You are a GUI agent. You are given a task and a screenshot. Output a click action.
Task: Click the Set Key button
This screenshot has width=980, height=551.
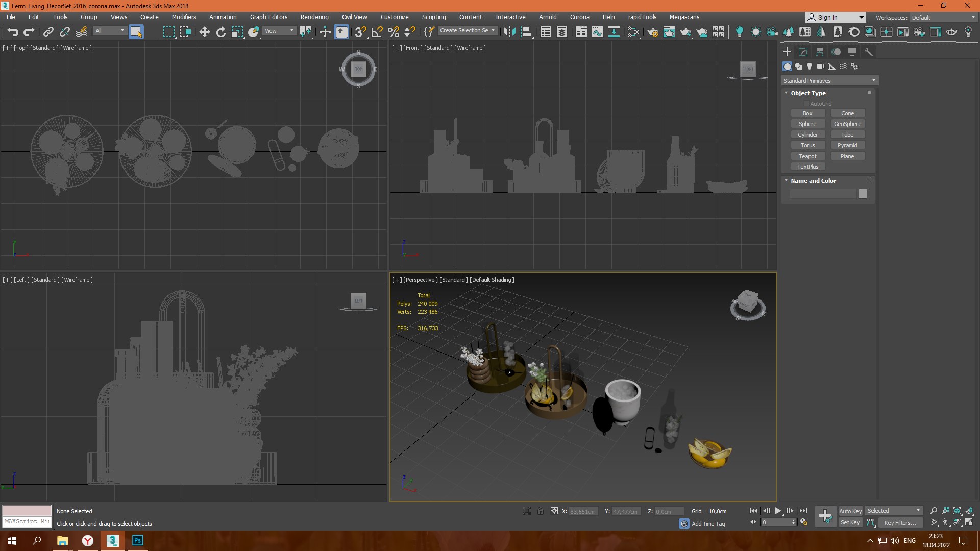tap(850, 522)
